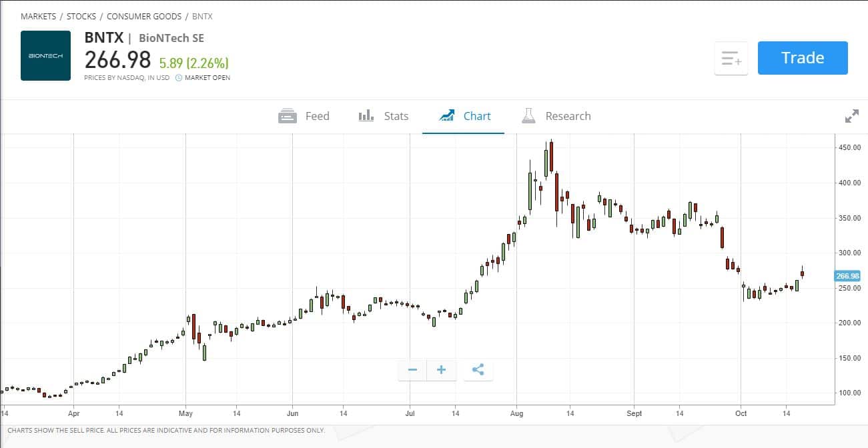The height and width of the screenshot is (448, 868).
Task: Click the Jun date axis label
Action: pos(292,413)
